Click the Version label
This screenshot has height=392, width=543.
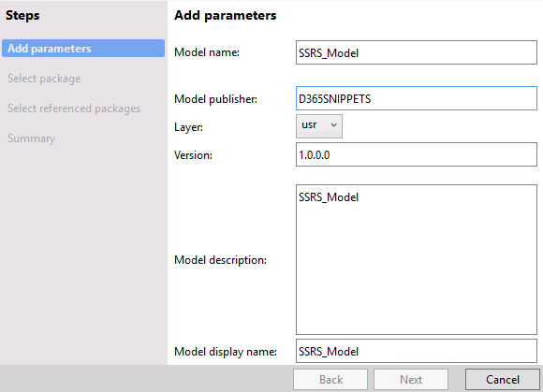(x=193, y=155)
